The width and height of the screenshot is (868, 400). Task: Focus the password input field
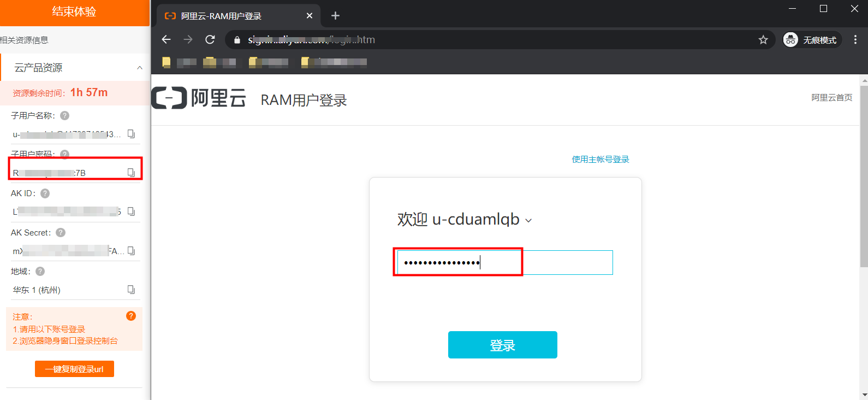click(505, 263)
